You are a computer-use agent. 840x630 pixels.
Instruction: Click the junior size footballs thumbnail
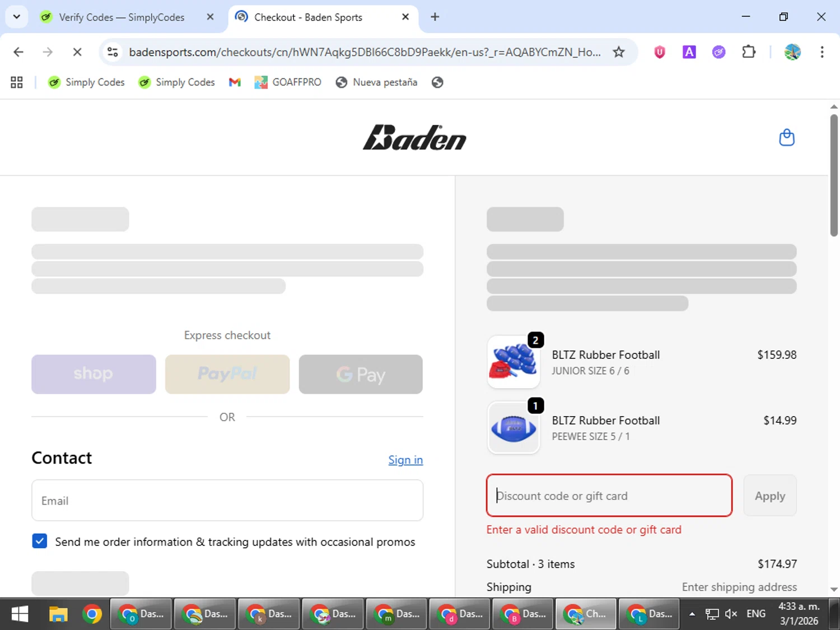[514, 362]
